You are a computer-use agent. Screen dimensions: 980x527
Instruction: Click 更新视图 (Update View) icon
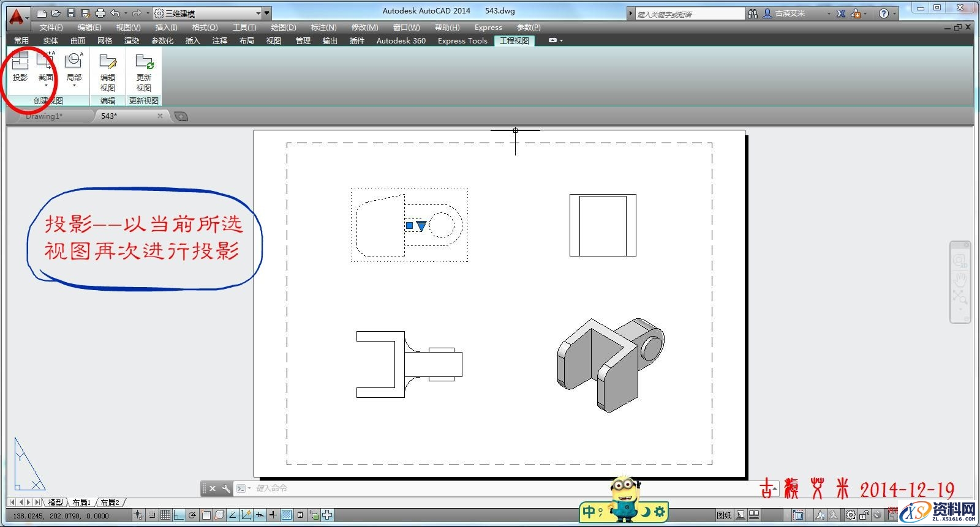point(144,72)
